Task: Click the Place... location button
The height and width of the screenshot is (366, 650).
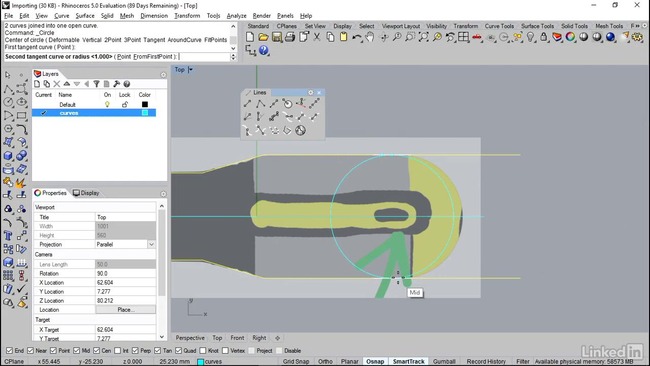Action: pyautogui.click(x=126, y=310)
